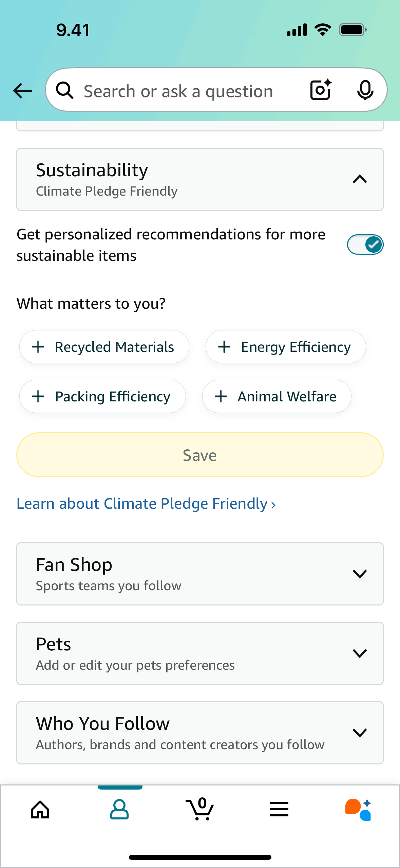Image resolution: width=400 pixels, height=868 pixels.
Task: Expand the Pets preferences section
Action: 360,653
